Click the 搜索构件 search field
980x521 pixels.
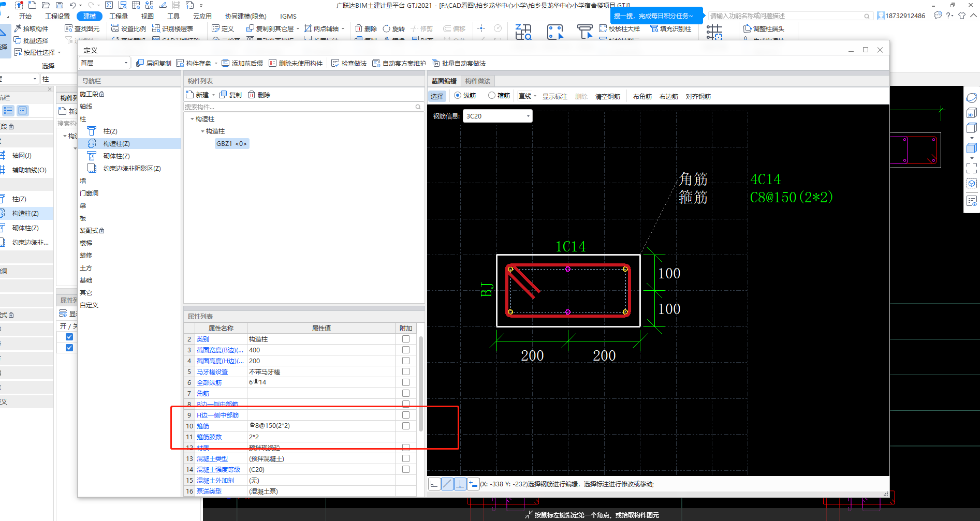coord(299,107)
